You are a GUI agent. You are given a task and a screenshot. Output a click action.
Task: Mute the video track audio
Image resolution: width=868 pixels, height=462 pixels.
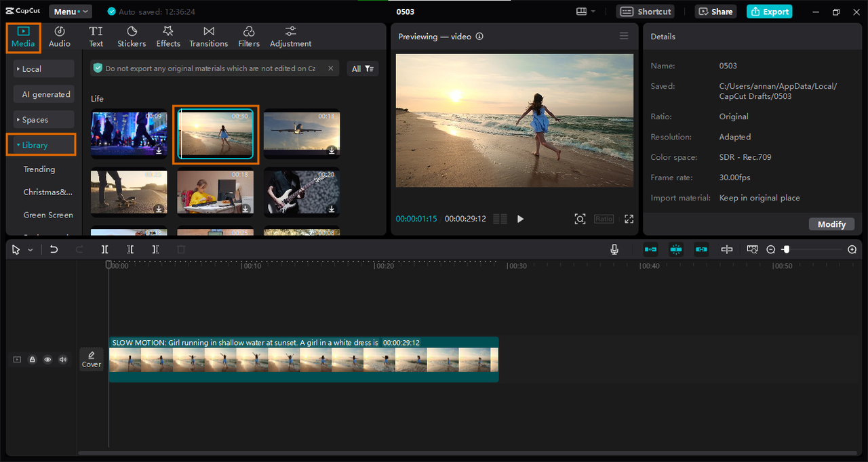click(63, 360)
